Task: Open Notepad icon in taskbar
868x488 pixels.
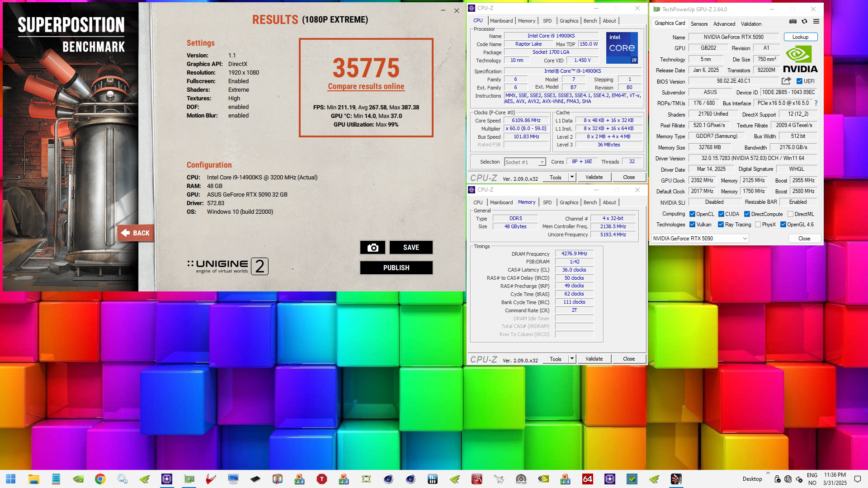Action: [56, 479]
